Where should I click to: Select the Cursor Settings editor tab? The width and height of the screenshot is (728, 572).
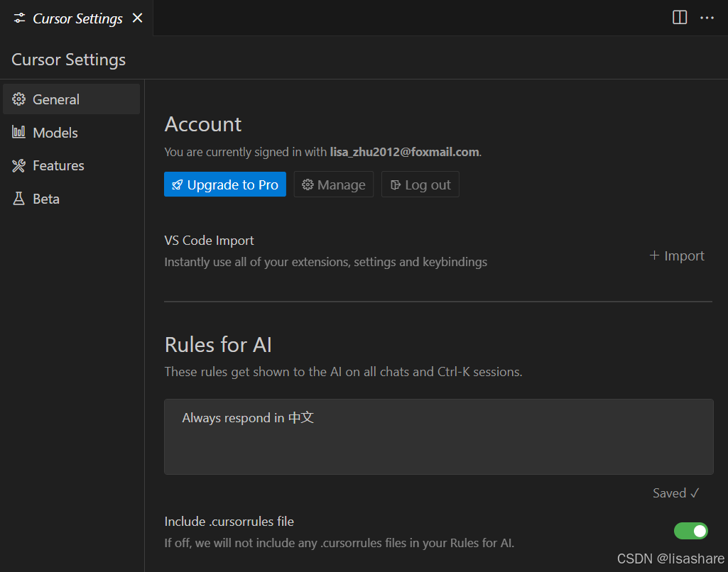(x=77, y=18)
